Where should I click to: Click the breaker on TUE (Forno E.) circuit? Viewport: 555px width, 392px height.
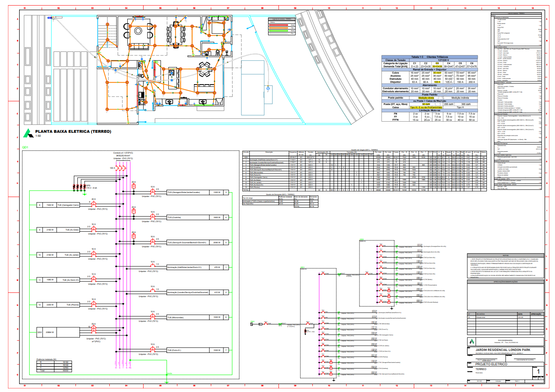coord(152,349)
